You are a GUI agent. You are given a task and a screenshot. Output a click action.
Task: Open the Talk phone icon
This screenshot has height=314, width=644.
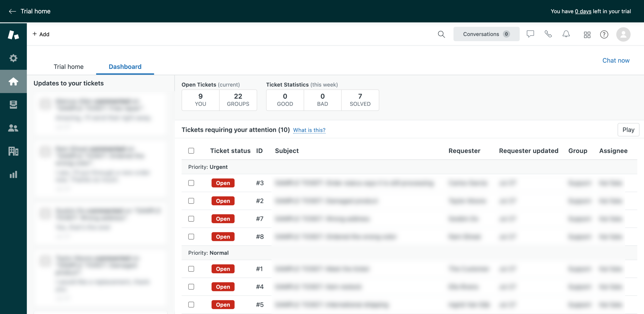[548, 34]
